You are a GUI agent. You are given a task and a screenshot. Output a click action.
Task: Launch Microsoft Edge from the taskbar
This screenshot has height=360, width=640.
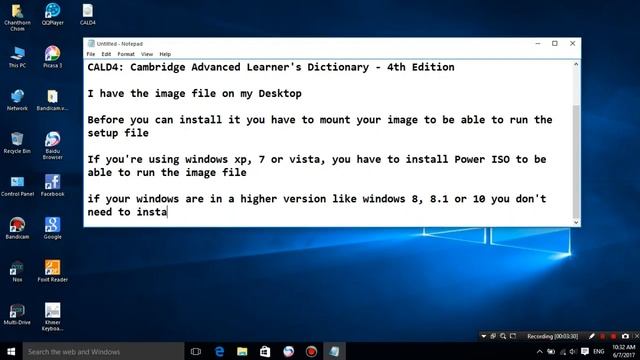pos(219,351)
